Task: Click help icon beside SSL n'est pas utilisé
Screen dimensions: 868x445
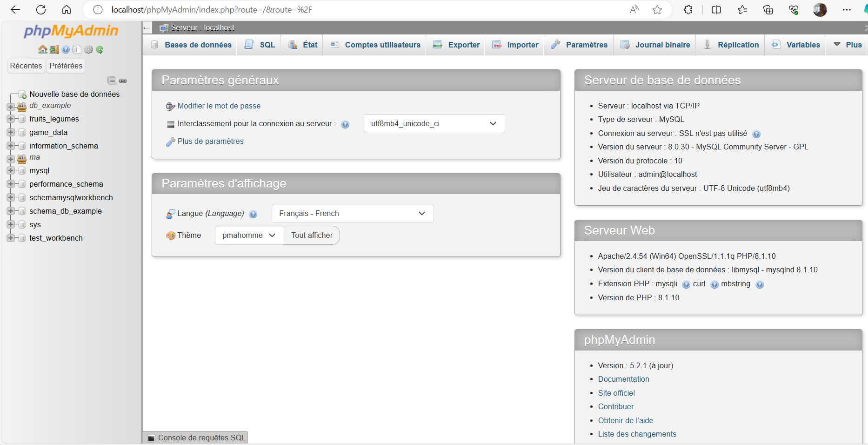Action: point(756,134)
